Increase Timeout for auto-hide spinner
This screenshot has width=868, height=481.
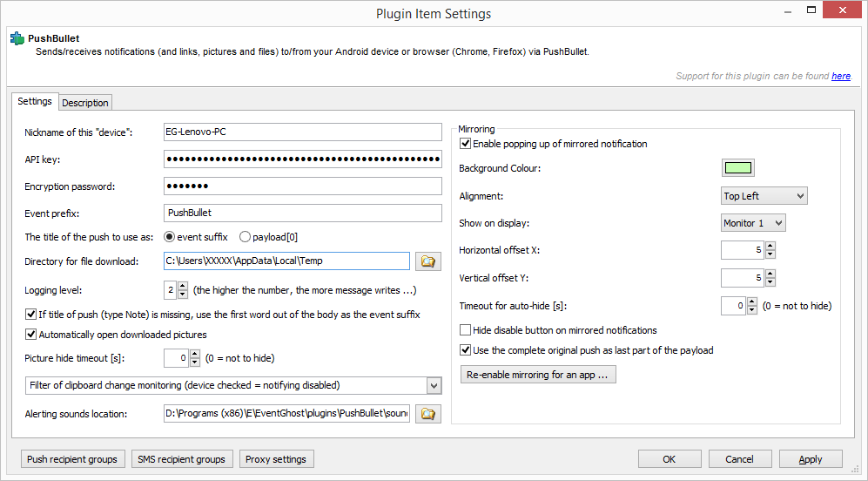(x=751, y=301)
